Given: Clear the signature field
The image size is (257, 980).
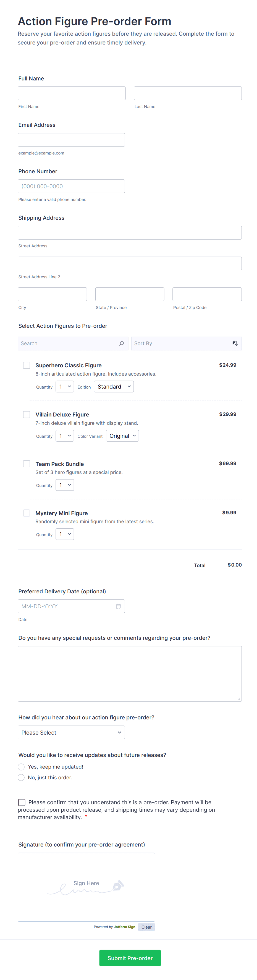Looking at the screenshot, I should (x=146, y=927).
